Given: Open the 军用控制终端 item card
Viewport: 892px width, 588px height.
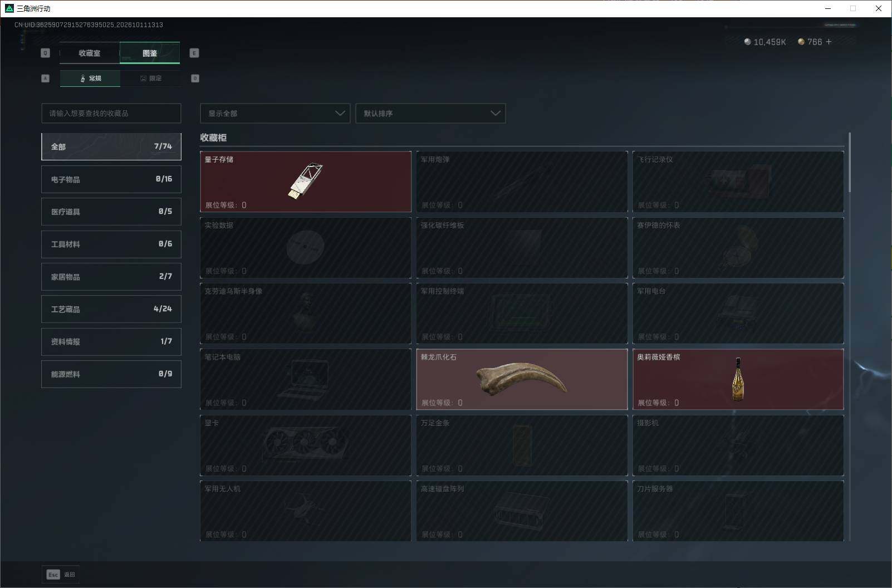Looking at the screenshot, I should point(522,313).
